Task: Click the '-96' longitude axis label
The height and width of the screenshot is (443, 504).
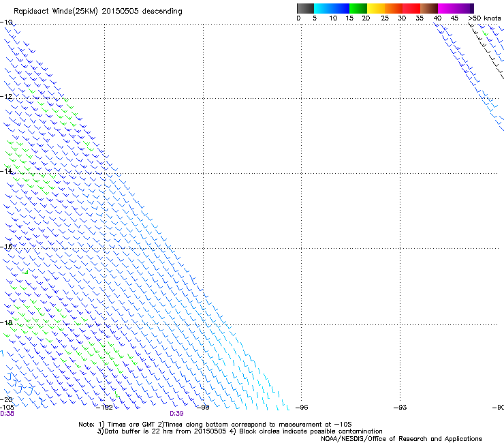Action: point(301,408)
